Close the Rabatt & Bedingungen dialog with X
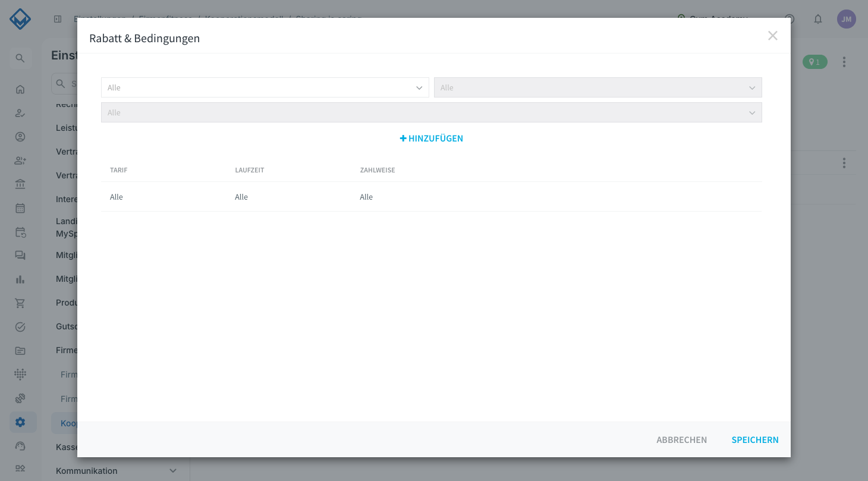The height and width of the screenshot is (481, 868). click(x=773, y=36)
